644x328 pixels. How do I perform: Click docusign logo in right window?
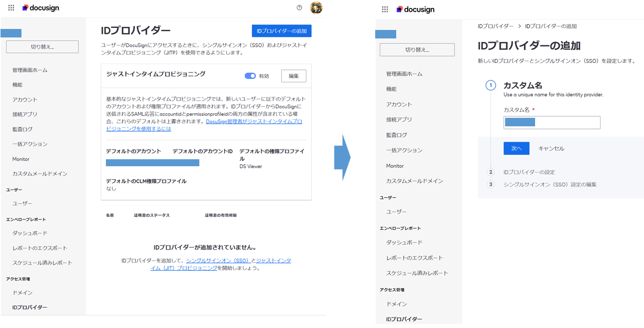(x=416, y=9)
